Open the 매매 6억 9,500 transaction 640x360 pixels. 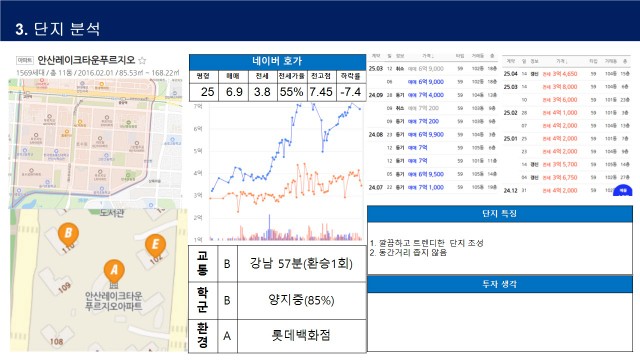pos(426,174)
